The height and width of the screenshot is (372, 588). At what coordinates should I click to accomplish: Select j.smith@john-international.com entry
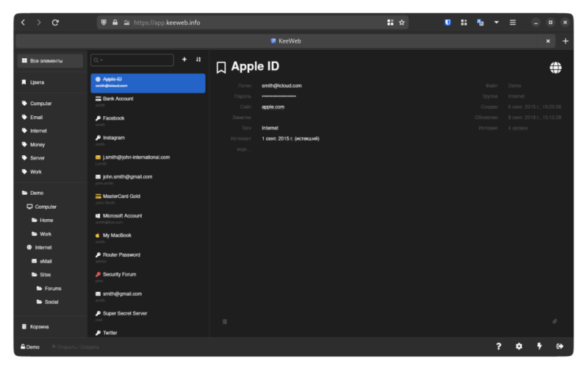click(x=148, y=160)
